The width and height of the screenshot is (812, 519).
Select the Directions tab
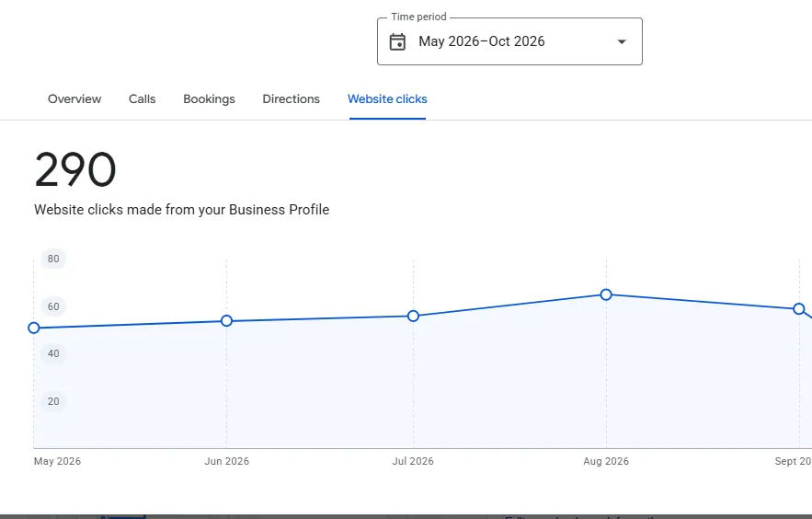(x=291, y=99)
